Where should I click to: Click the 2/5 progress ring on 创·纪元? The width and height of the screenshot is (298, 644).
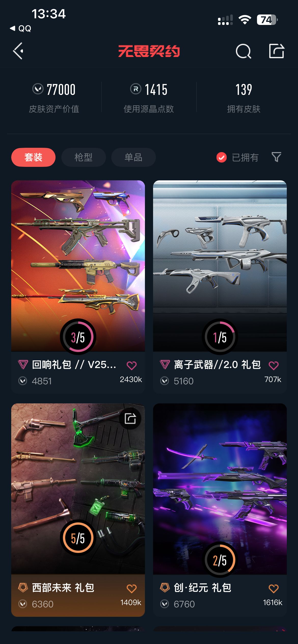pyautogui.click(x=220, y=560)
